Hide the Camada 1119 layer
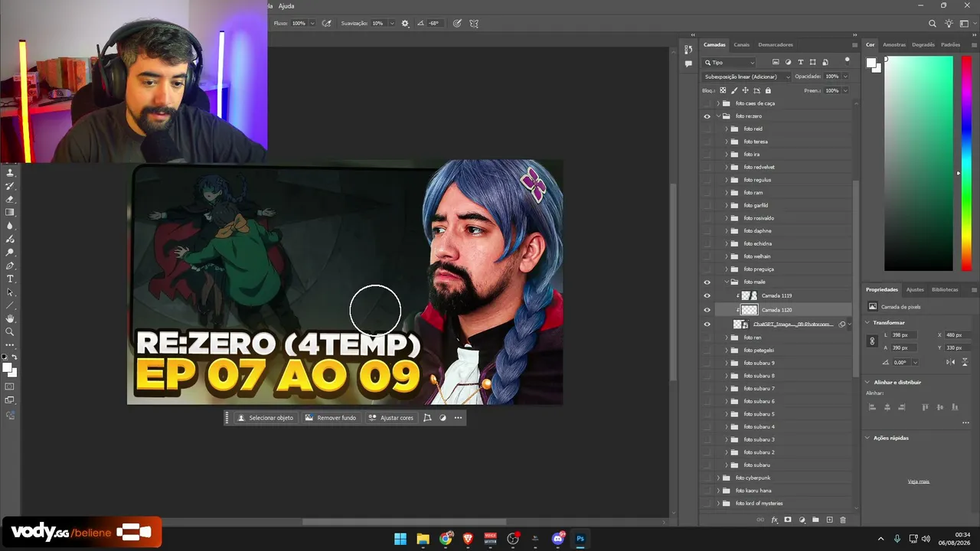This screenshot has width=980, height=551. 707,295
